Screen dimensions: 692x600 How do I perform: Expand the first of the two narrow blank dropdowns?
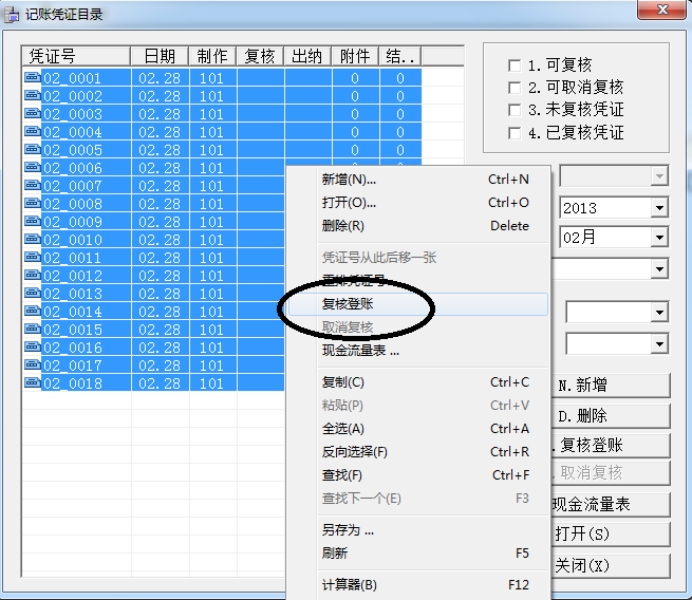[x=659, y=312]
